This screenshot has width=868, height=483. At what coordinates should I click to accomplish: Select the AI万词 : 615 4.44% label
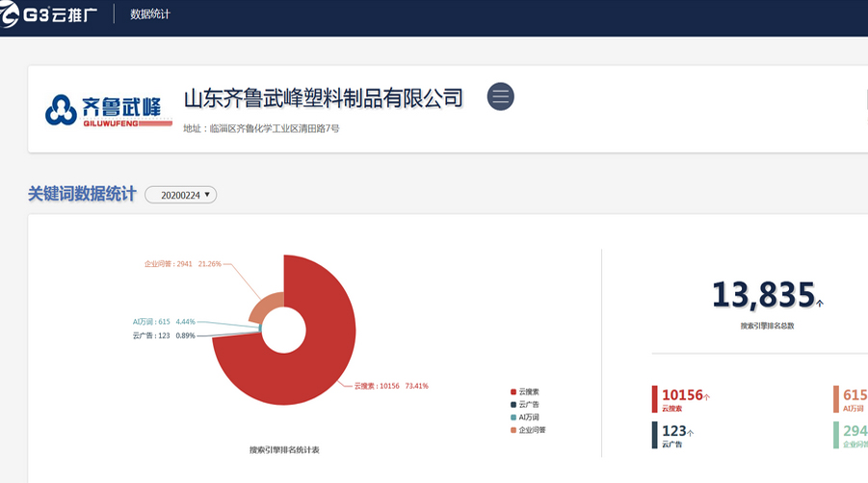[164, 322]
